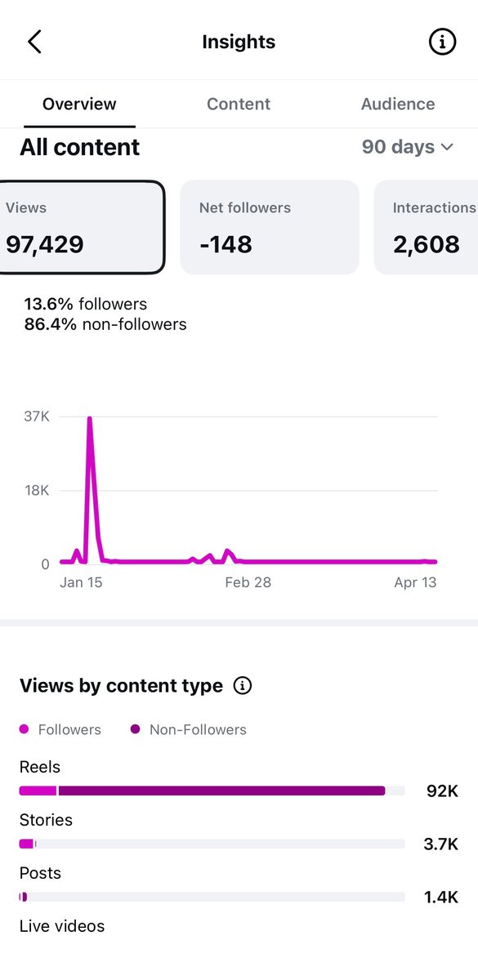
Task: Open the Live videos section
Action: [63, 925]
